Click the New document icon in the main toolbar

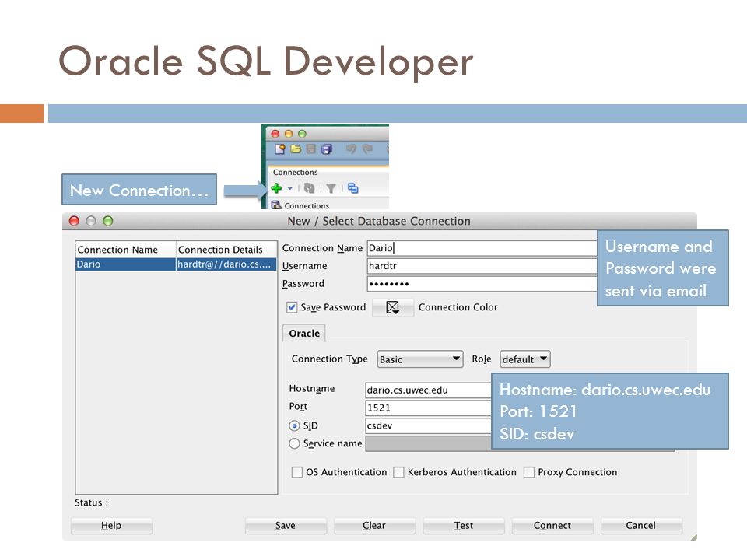point(279,149)
